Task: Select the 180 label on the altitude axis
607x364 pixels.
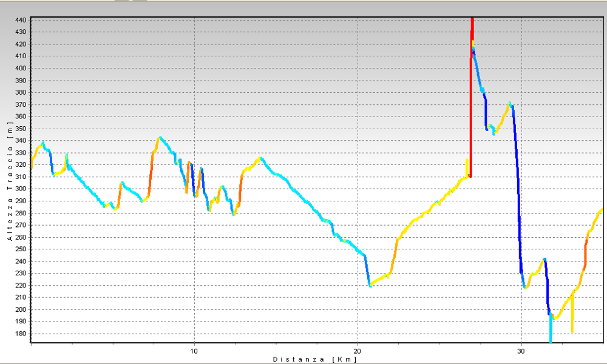Action: pos(20,334)
